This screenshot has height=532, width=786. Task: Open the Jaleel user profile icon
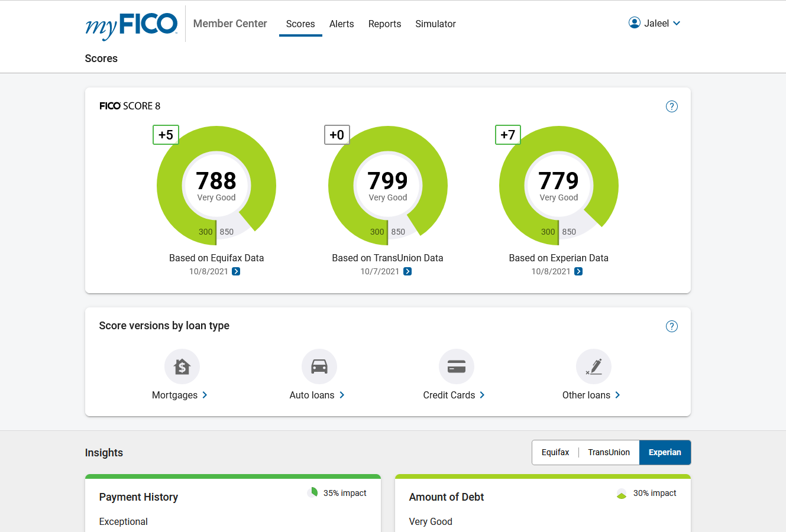(x=635, y=23)
